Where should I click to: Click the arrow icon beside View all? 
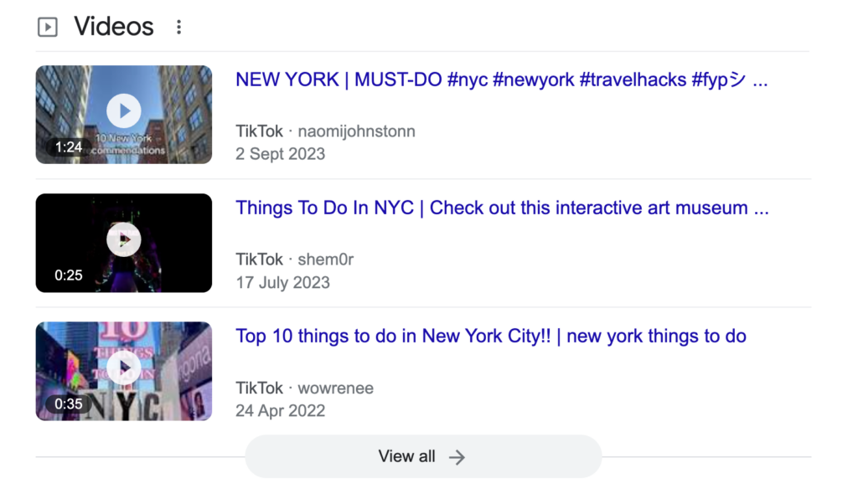(457, 457)
